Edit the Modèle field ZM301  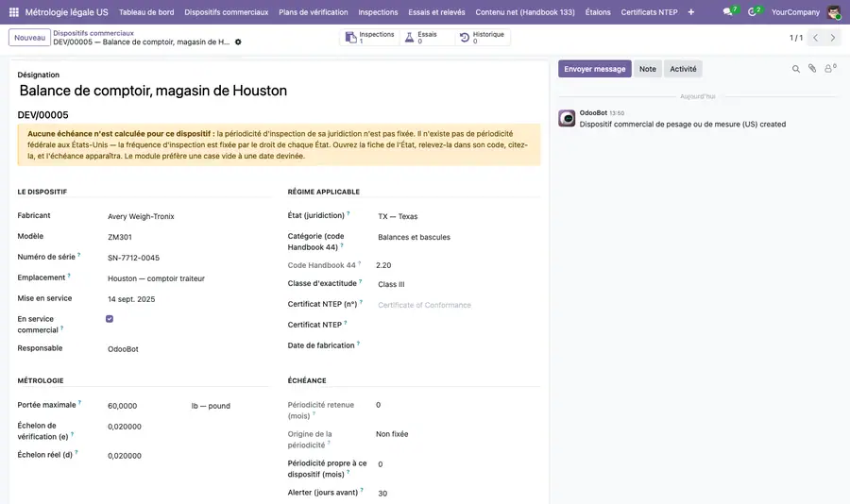pos(187,237)
